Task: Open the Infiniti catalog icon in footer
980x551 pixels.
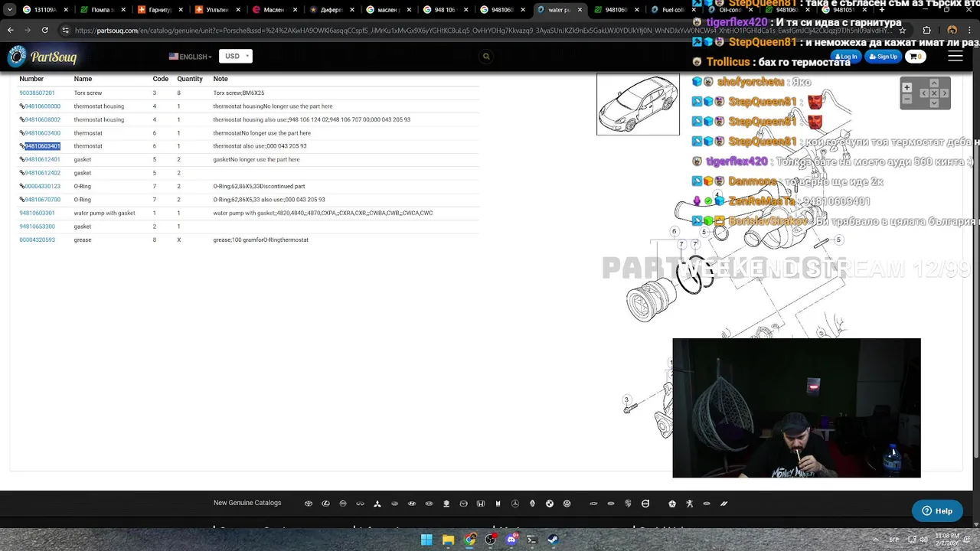Action: [361, 504]
